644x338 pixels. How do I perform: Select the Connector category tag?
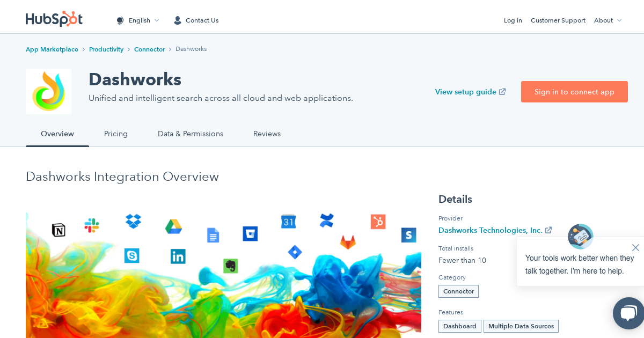[458, 291]
